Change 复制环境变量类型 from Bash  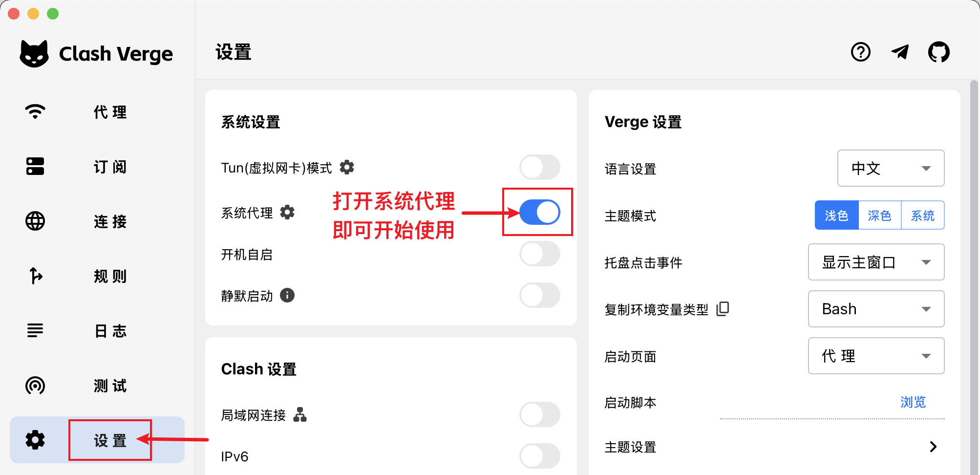tap(876, 309)
